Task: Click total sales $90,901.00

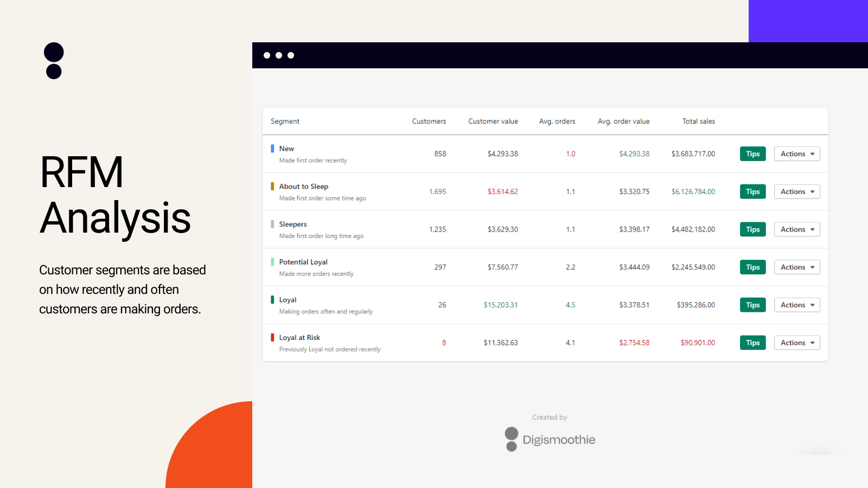Action: (698, 343)
